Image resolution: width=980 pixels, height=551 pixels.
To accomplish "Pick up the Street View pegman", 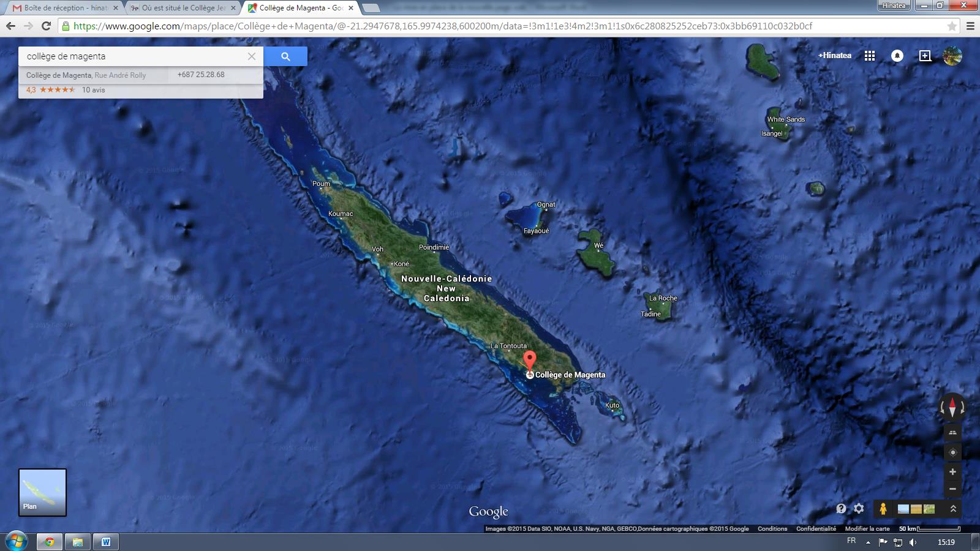I will pos(883,509).
